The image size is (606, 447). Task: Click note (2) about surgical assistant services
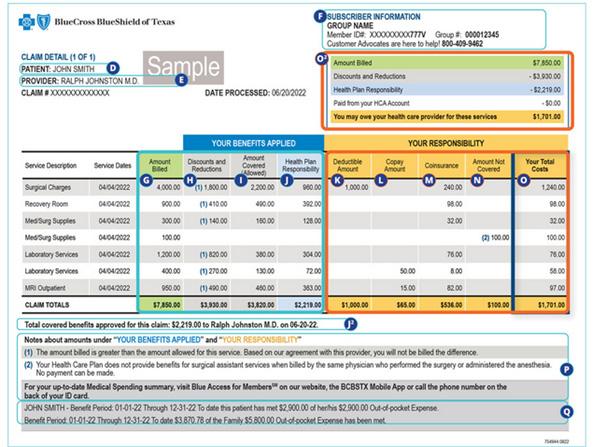click(x=288, y=369)
